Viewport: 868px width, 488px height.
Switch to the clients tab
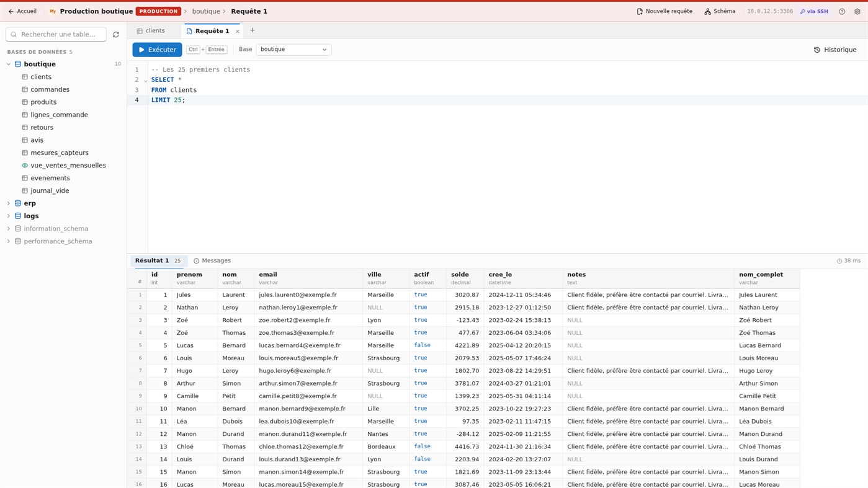pos(151,31)
